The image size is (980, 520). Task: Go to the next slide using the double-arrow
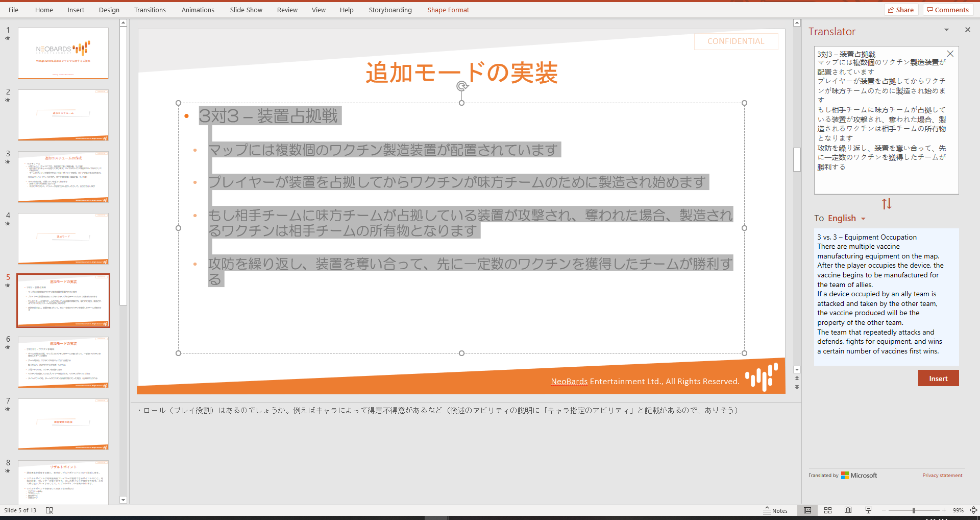tap(797, 387)
